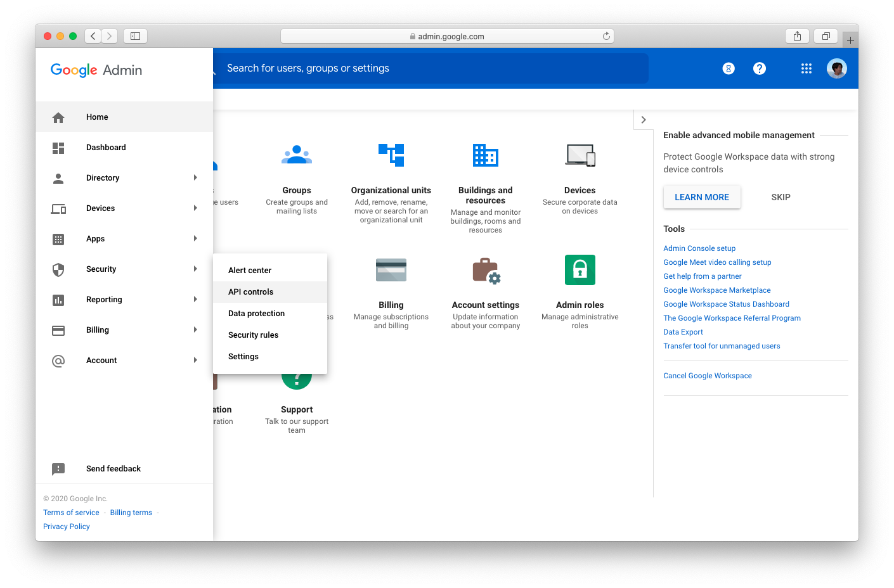The height and width of the screenshot is (588, 894).
Task: Open Privacy Policy link
Action: [x=67, y=527]
